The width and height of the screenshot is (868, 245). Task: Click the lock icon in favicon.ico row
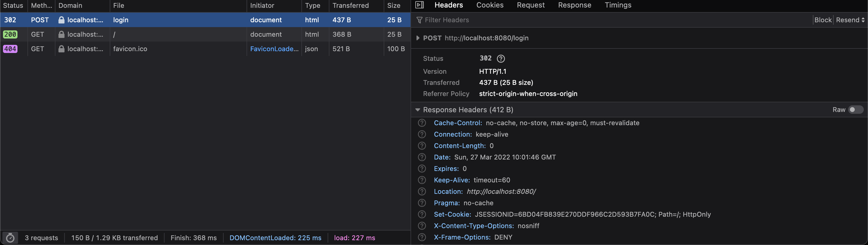point(61,49)
